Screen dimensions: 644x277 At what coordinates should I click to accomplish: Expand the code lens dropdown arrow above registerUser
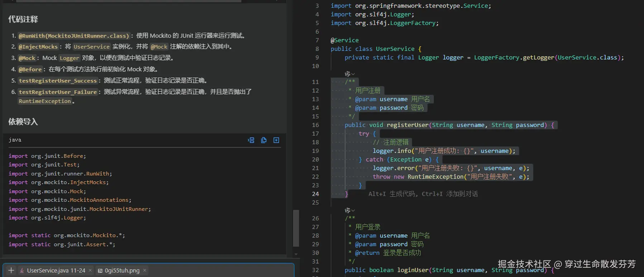[x=353, y=74]
